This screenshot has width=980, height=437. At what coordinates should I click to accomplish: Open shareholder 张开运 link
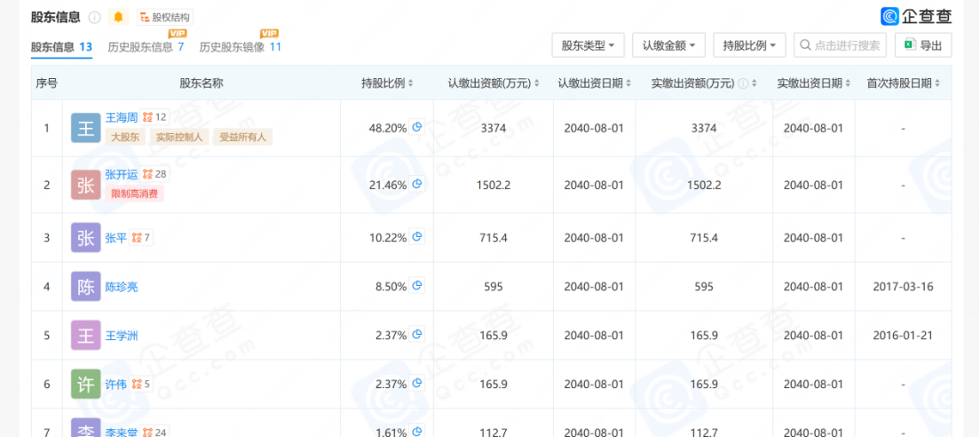[x=121, y=174]
